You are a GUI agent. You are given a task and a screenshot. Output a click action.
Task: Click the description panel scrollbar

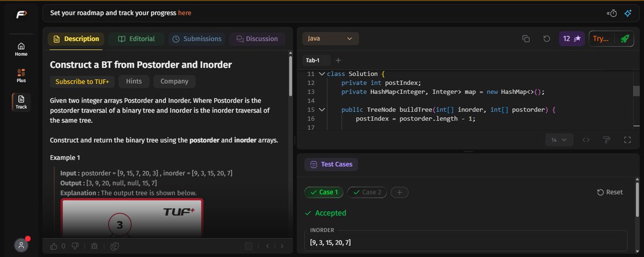pyautogui.click(x=291, y=75)
